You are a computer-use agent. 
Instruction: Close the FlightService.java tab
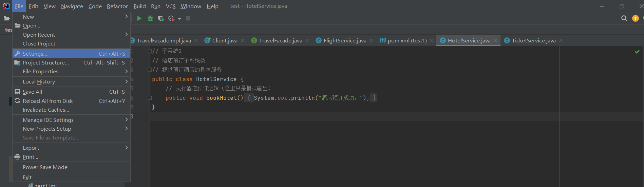click(371, 40)
